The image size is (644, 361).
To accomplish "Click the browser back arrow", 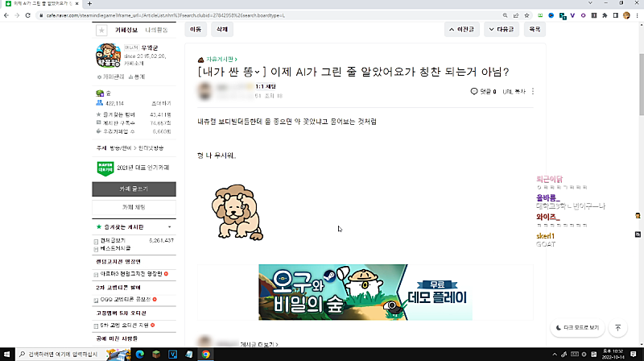I will (x=6, y=15).
